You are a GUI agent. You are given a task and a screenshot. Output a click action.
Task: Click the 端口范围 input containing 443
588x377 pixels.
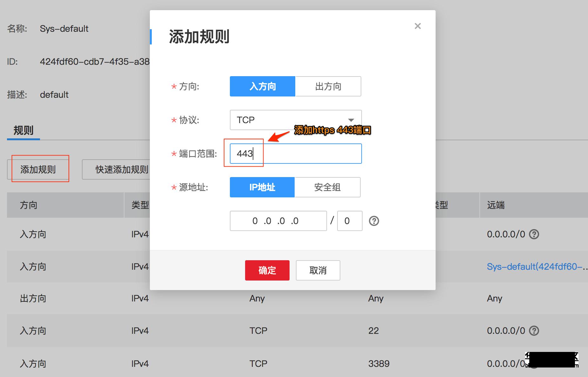click(x=296, y=154)
